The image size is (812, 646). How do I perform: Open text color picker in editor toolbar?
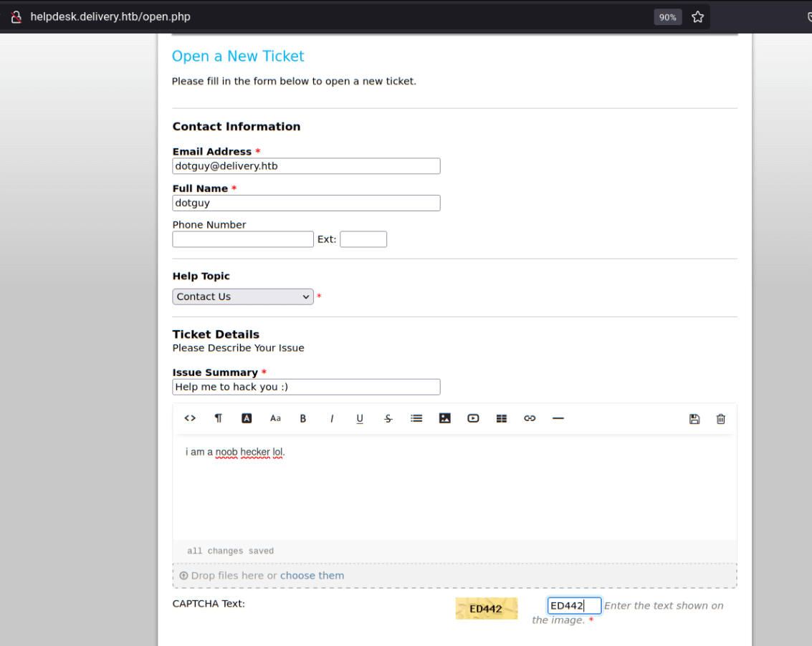tap(247, 418)
